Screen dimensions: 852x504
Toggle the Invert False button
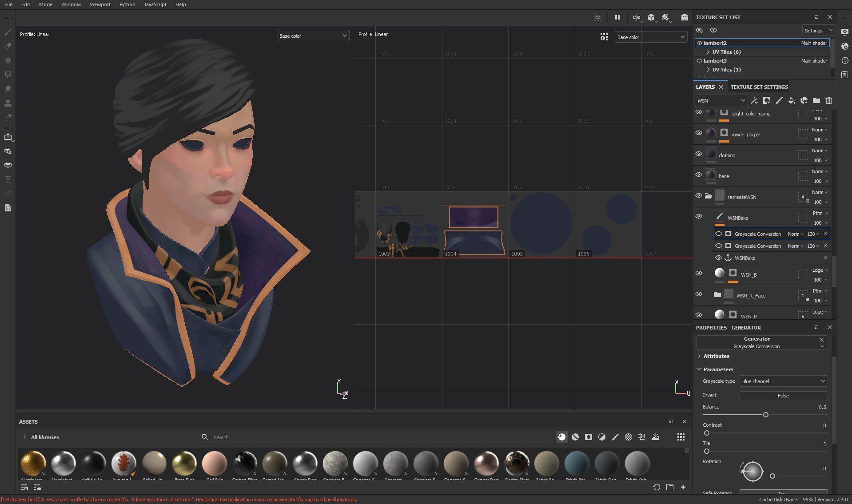783,396
